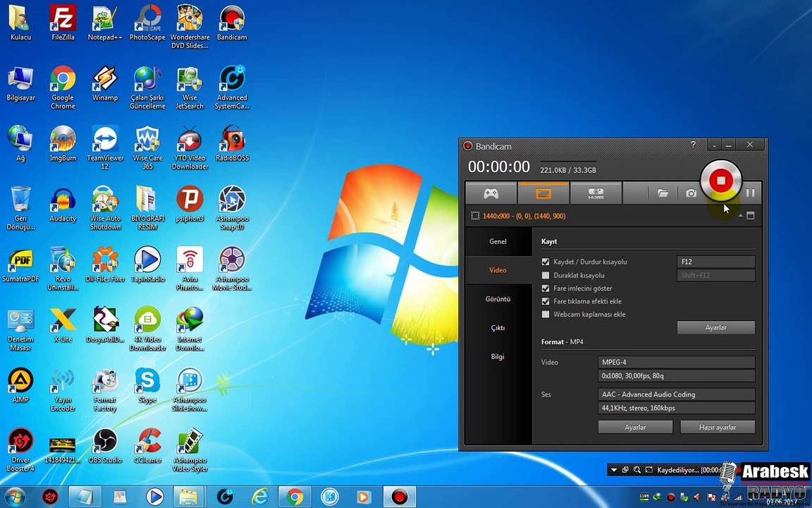Click window-mode icon beside the up arrow
Image resolution: width=812 pixels, height=508 pixels.
click(x=751, y=216)
